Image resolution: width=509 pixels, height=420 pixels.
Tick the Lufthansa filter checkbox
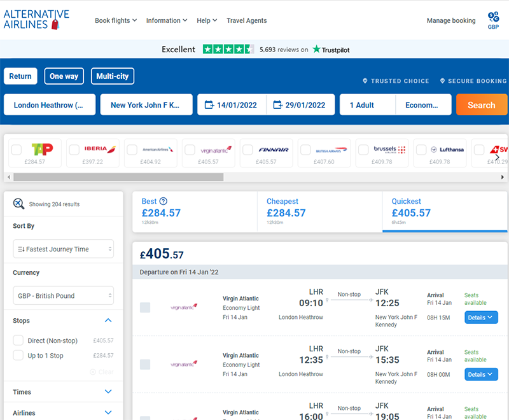pos(421,150)
